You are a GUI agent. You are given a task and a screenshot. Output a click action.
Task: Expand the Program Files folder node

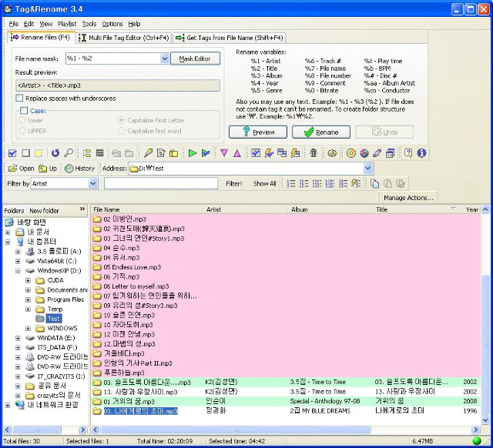click(28, 299)
